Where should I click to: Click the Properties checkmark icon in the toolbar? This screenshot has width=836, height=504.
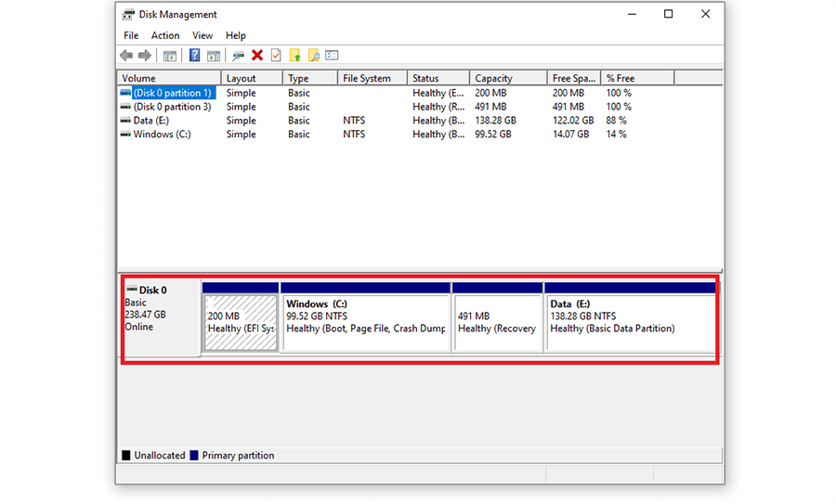276,56
